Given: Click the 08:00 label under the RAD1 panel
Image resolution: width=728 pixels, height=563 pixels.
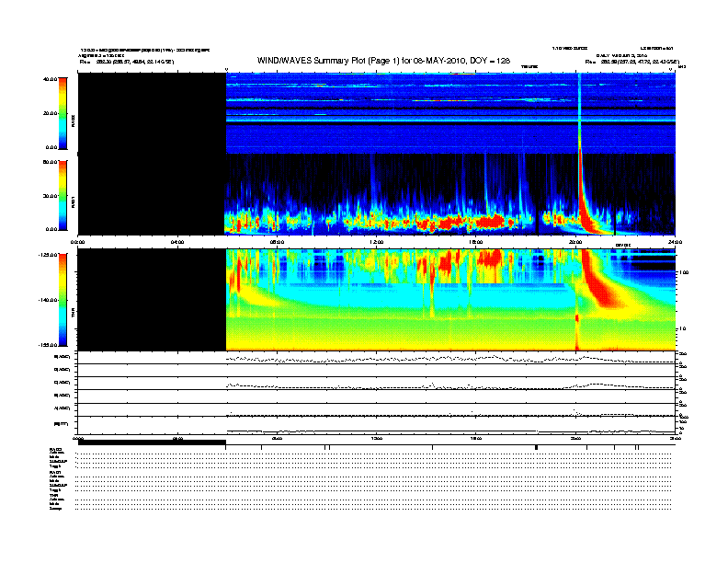Looking at the screenshot, I should click(x=277, y=242).
